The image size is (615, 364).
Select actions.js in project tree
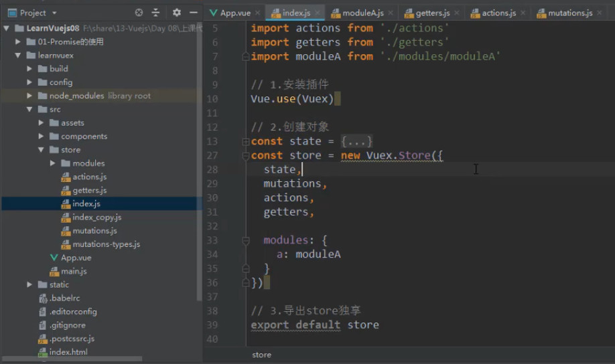coord(89,177)
